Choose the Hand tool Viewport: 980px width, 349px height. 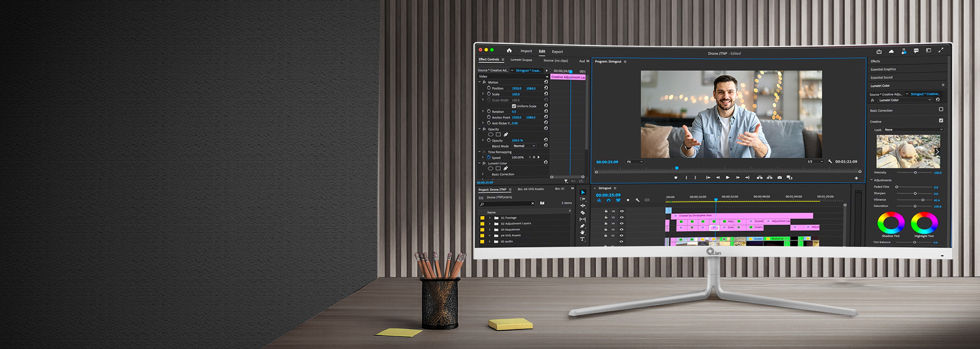click(582, 233)
